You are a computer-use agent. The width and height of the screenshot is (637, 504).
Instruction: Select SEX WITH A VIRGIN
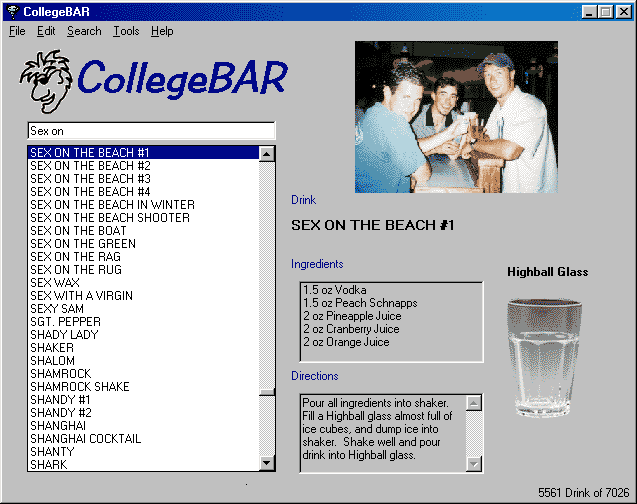[143, 296]
